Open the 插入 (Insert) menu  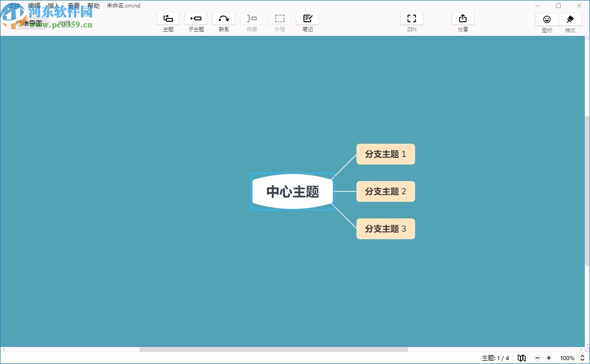click(52, 5)
